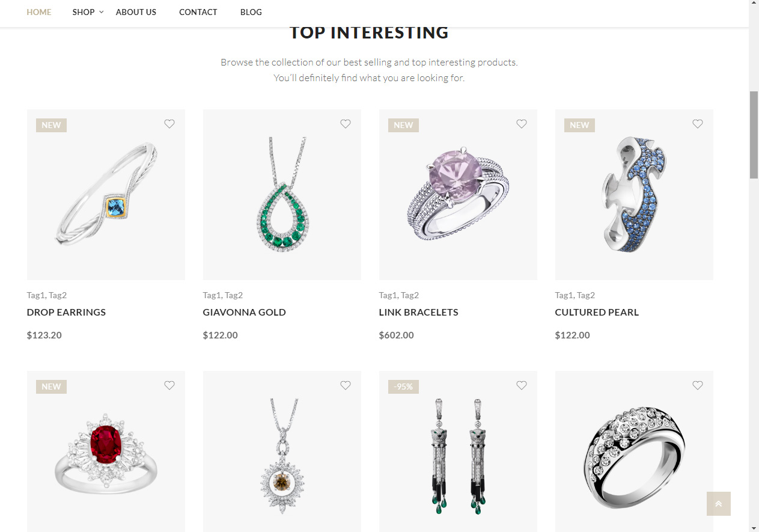
Task: Go to the Home menu item
Action: click(x=39, y=12)
